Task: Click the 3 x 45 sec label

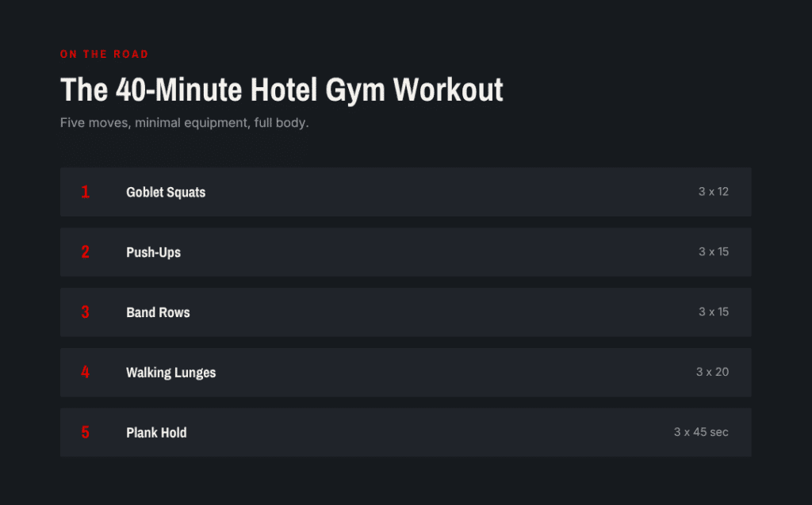Action: tap(701, 432)
